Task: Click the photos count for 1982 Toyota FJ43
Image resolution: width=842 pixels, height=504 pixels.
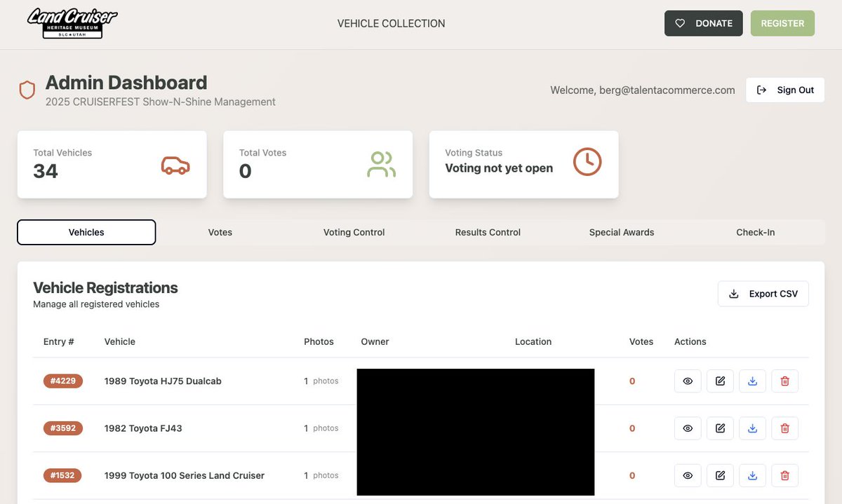Action: click(x=321, y=428)
